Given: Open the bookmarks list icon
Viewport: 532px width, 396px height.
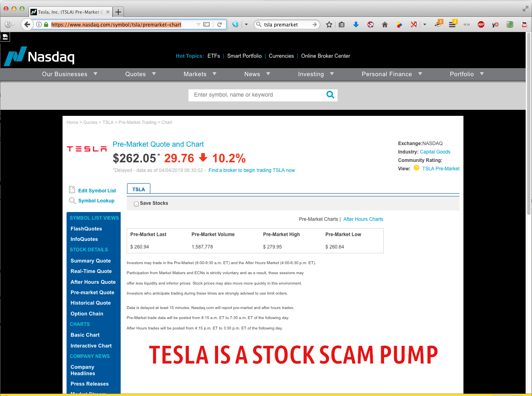Looking at the screenshot, I should pos(342,24).
